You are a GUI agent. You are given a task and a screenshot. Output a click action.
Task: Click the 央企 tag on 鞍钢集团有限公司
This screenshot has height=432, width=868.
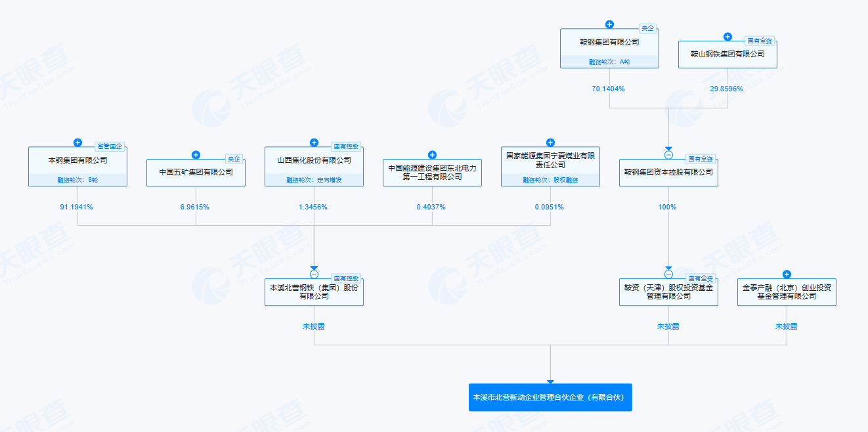tap(648, 28)
